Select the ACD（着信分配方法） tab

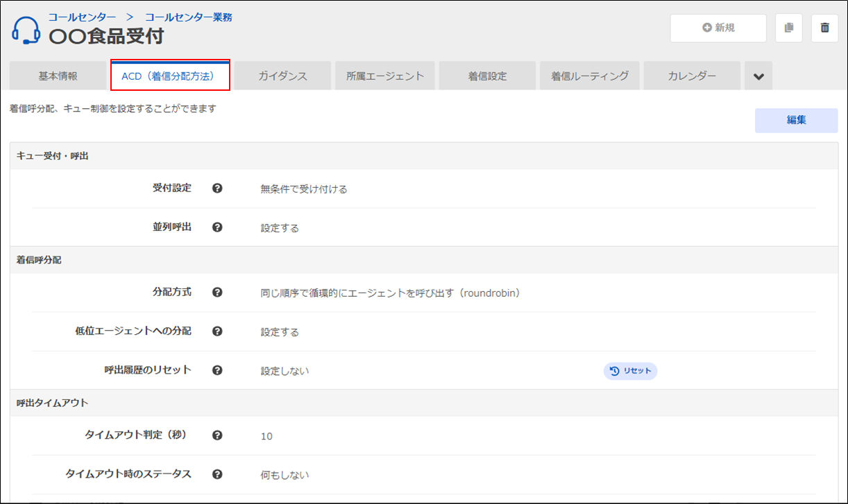pos(170,76)
